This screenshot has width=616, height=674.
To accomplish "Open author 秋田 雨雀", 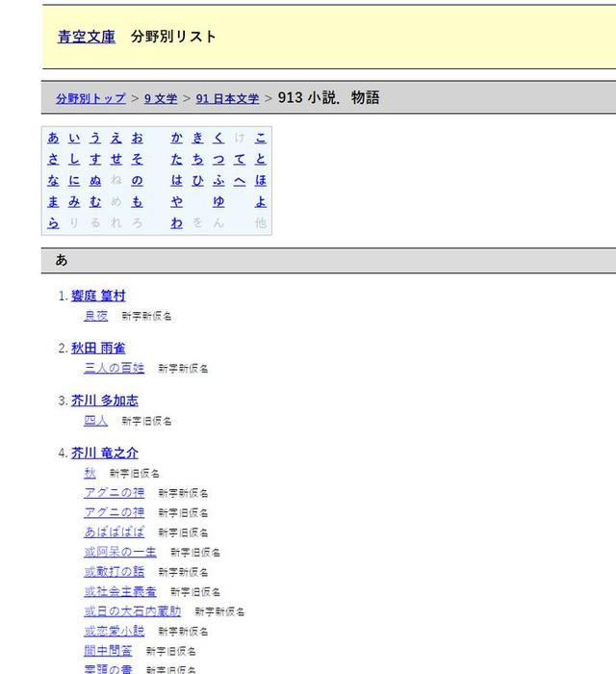I will [x=98, y=349].
